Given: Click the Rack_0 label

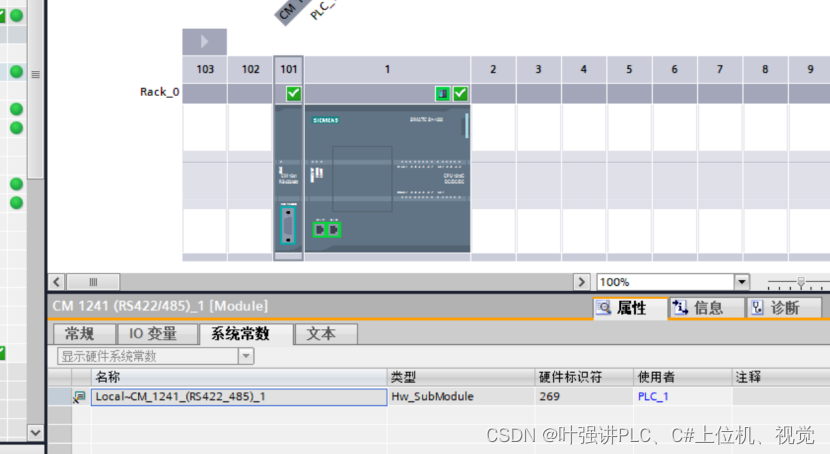Looking at the screenshot, I should pyautogui.click(x=159, y=92).
